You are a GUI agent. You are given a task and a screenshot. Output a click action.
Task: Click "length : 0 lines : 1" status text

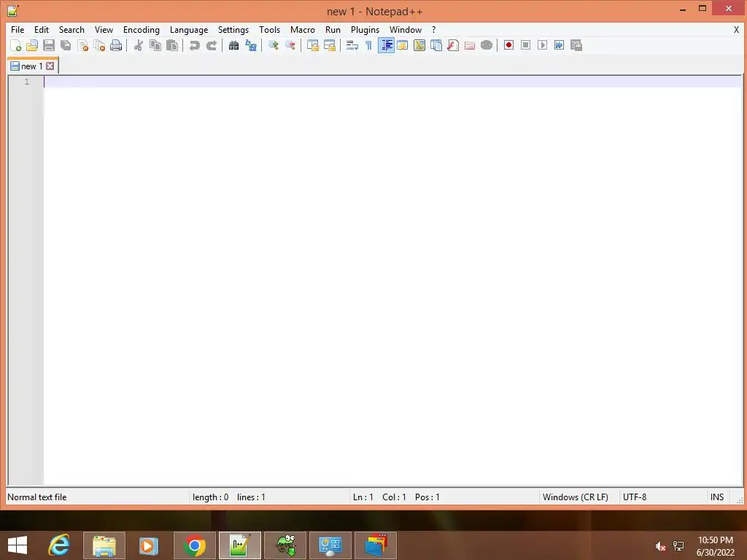(228, 497)
